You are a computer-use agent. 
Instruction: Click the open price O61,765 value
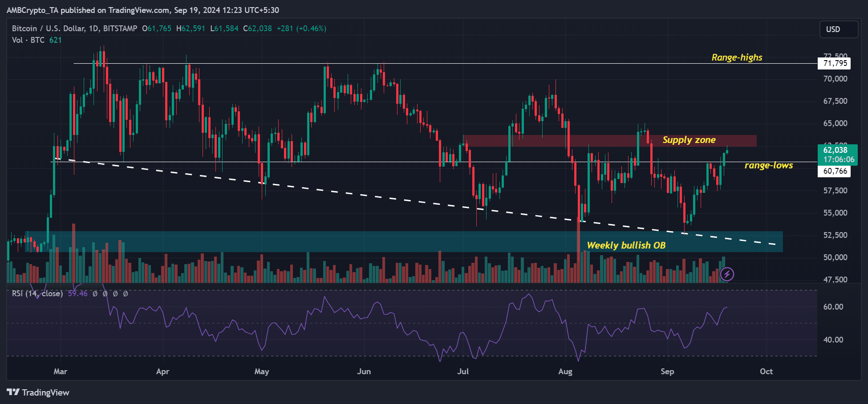click(157, 29)
